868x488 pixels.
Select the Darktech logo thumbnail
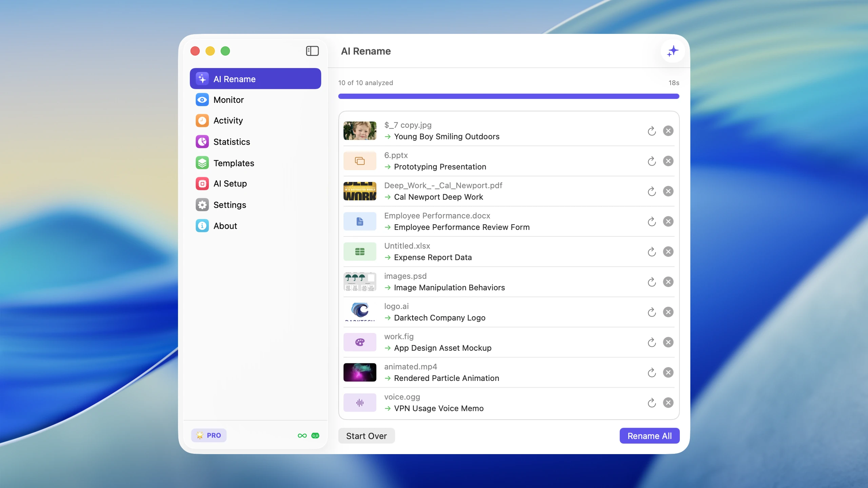(x=360, y=312)
